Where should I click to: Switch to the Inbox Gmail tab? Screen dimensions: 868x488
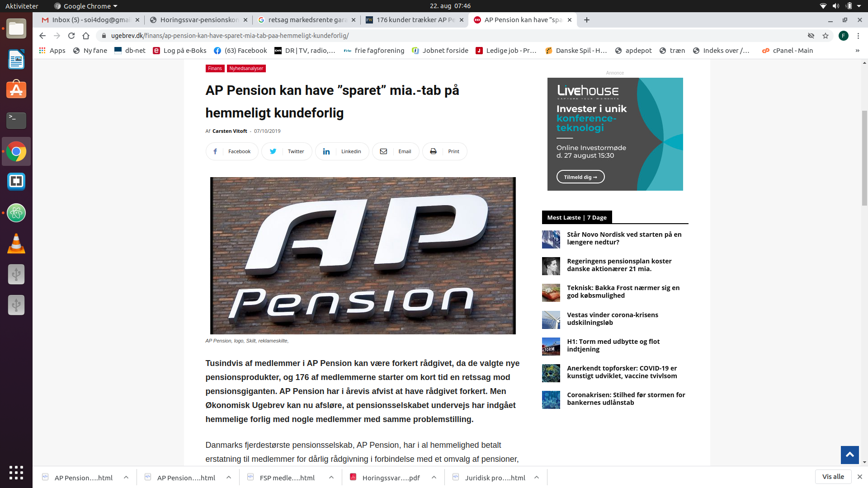point(90,20)
